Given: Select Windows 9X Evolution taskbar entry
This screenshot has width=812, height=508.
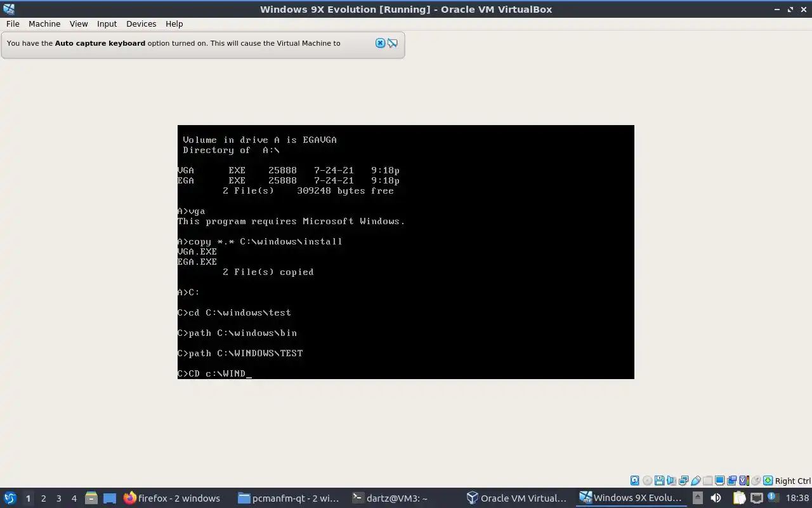Looking at the screenshot, I should tap(632, 498).
